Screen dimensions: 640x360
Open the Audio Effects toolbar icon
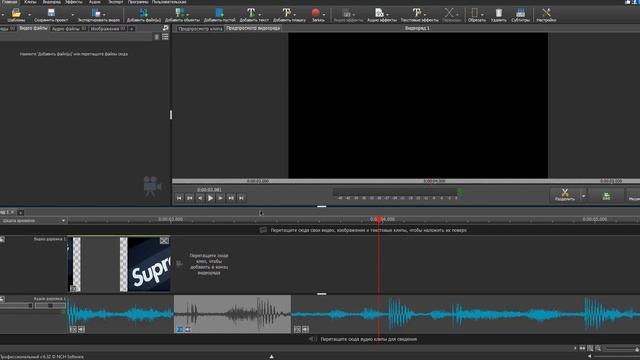379,13
